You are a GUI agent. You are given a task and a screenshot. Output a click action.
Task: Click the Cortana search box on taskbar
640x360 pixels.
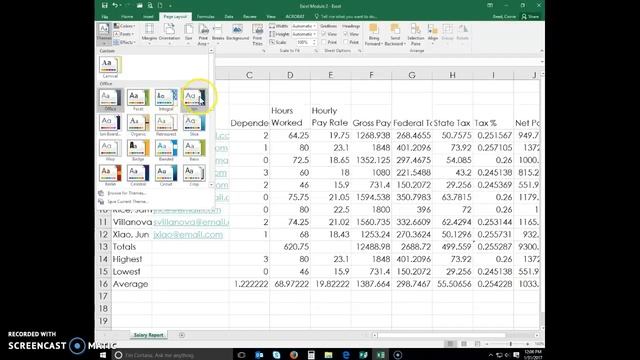(171, 355)
